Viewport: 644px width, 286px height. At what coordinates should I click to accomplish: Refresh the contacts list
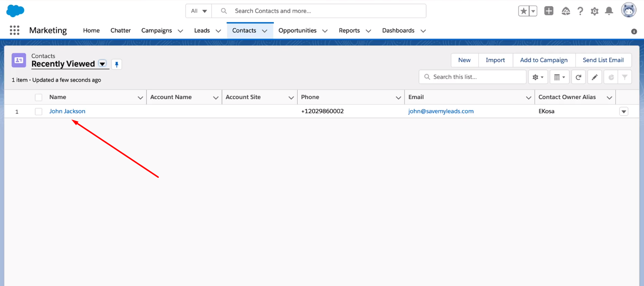[579, 77]
